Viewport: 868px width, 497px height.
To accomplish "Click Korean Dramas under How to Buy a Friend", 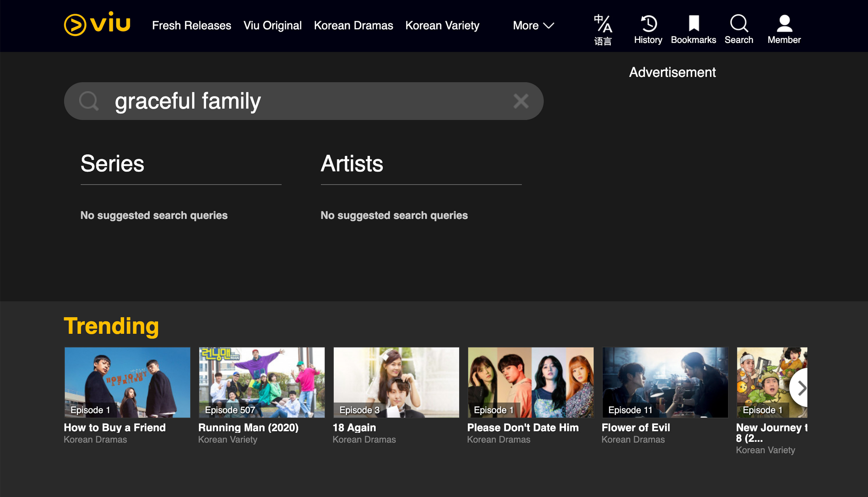I will coord(95,440).
